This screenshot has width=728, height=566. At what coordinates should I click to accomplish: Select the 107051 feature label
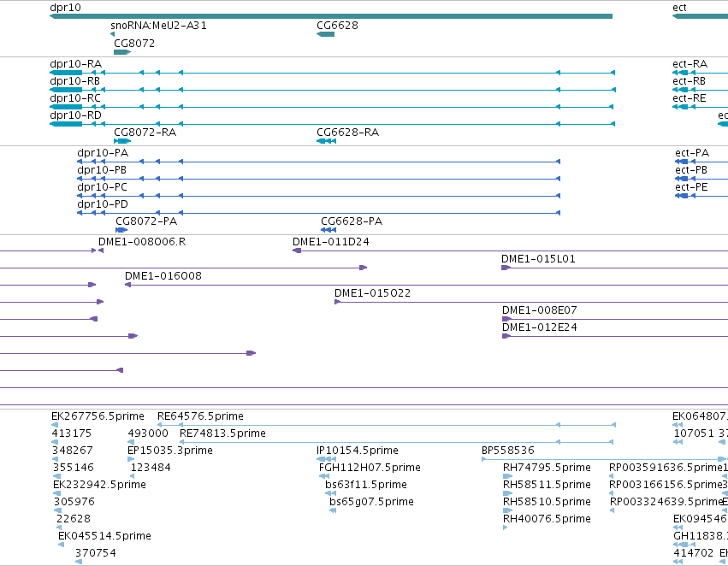(694, 433)
